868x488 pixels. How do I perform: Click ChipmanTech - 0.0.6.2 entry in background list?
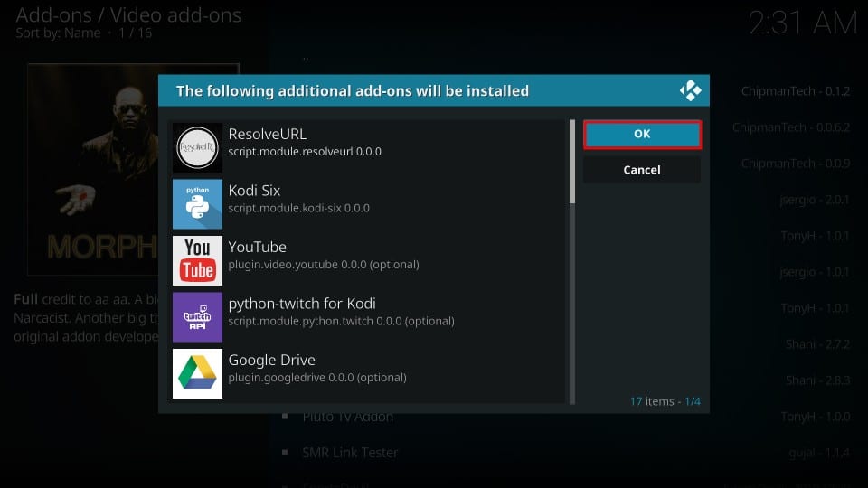click(791, 127)
